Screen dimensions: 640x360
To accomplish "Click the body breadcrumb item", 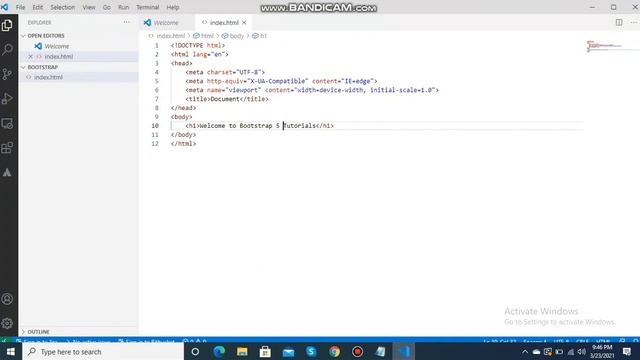I will (233, 36).
